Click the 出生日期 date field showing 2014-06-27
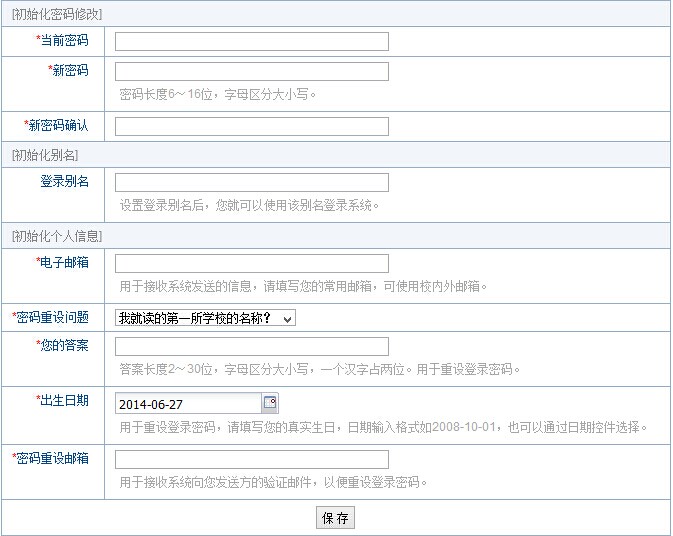The height and width of the screenshot is (536, 673). [187, 404]
